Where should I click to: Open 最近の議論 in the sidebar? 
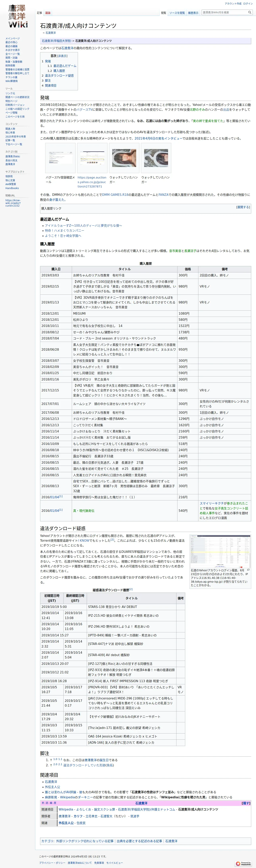[12, 46]
